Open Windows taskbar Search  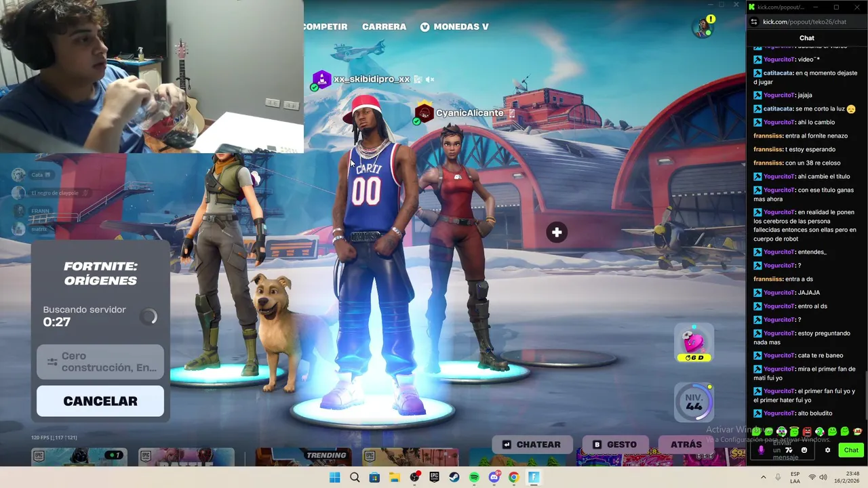355,478
